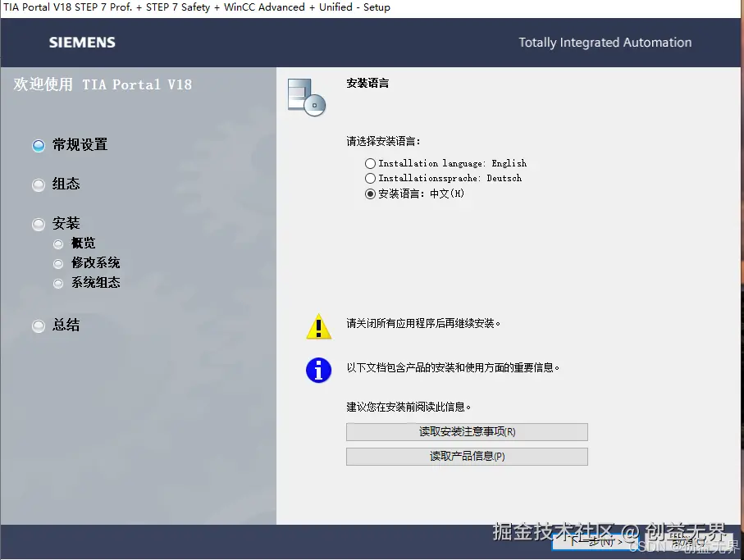Click the 建议您在安装前阅读此信息 text

tap(409, 407)
